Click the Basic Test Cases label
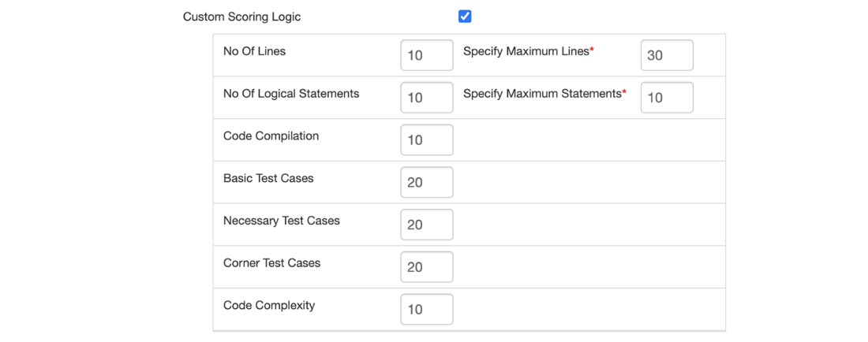 pos(268,179)
